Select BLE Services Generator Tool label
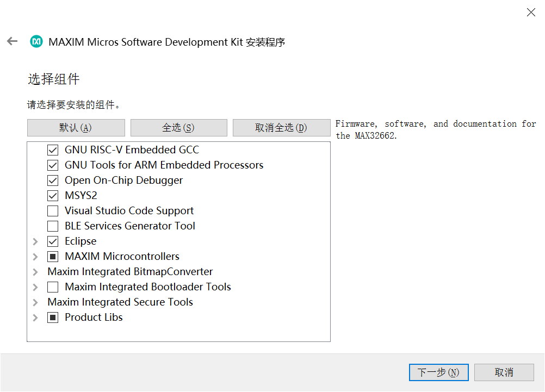Screen dimensions: 545x392 point(129,226)
